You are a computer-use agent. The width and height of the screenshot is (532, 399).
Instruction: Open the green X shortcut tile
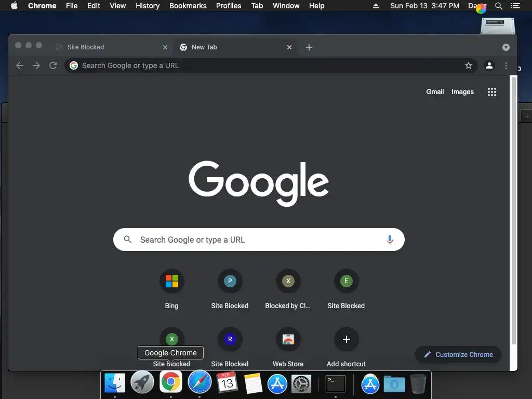[171, 339]
